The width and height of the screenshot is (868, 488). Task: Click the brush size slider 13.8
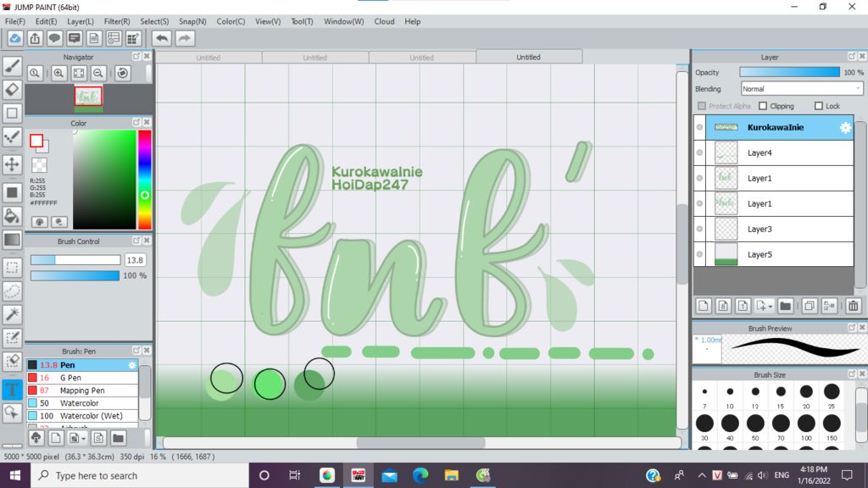75,260
